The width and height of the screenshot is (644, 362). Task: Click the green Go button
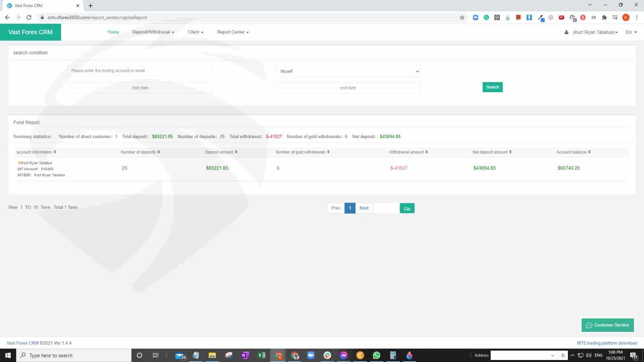point(407,208)
